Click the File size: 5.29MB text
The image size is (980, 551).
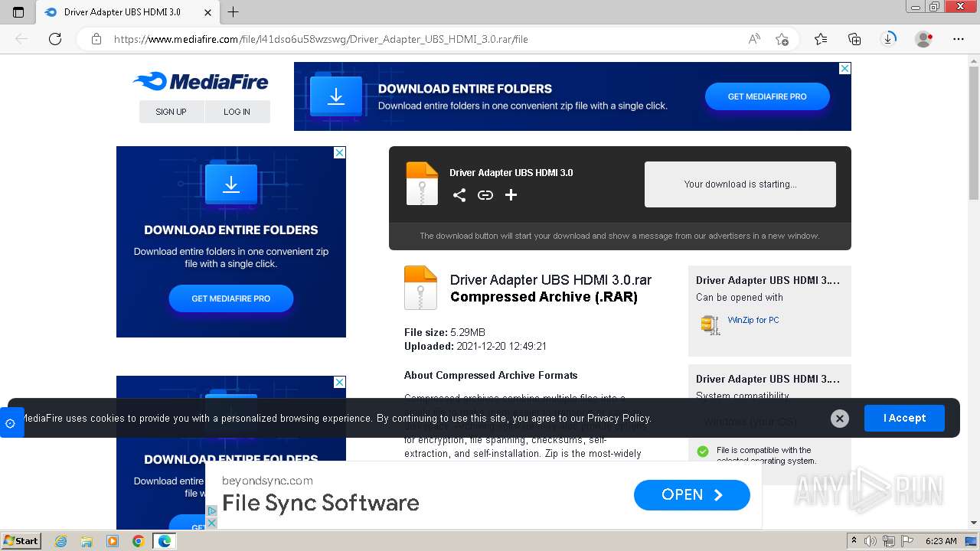pos(445,332)
